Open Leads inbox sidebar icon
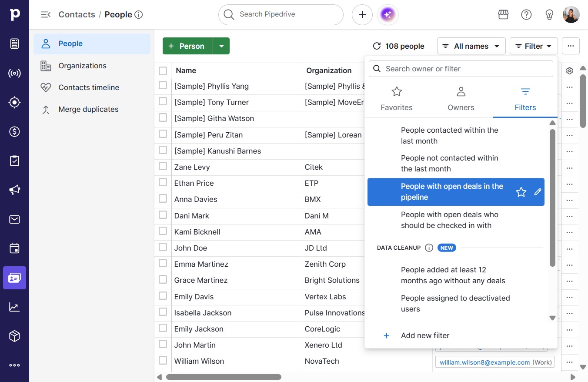Image resolution: width=588 pixels, height=382 pixels. coord(14,44)
